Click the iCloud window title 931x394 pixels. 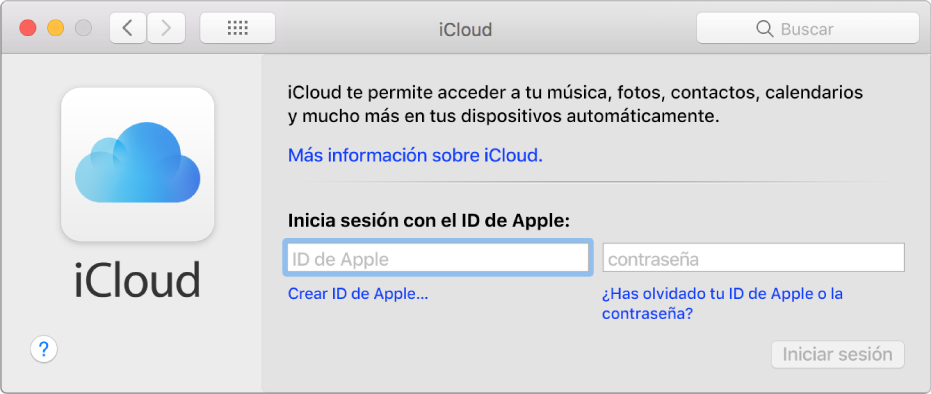(x=466, y=29)
